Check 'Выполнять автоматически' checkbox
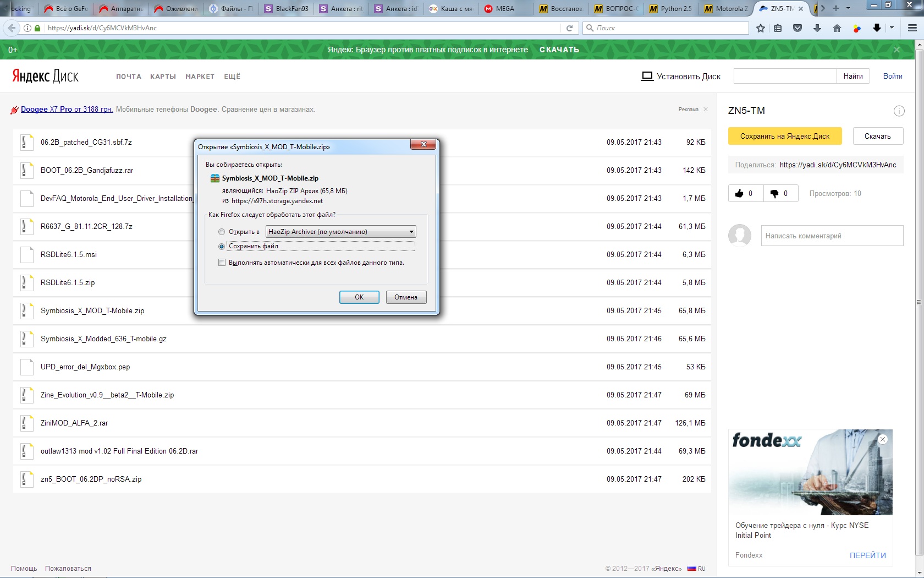 (x=222, y=263)
